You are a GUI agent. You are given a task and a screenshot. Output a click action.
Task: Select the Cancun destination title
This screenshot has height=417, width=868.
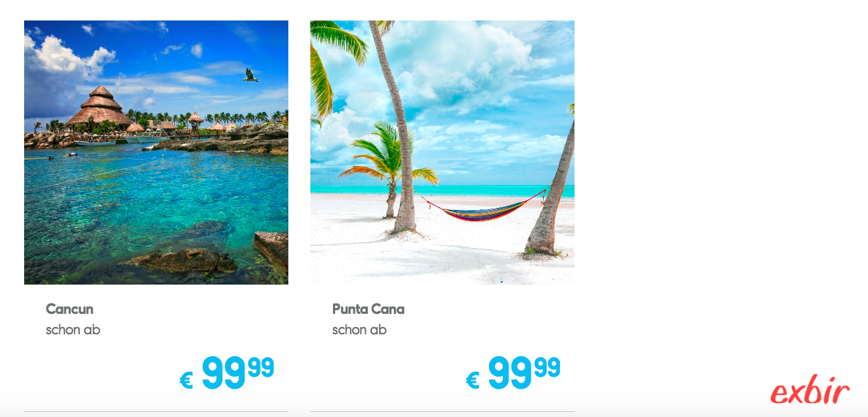(x=70, y=309)
